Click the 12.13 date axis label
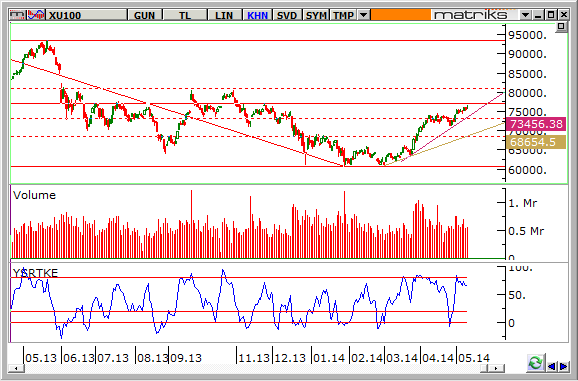Screen dimensions: 578x381 click(x=290, y=358)
